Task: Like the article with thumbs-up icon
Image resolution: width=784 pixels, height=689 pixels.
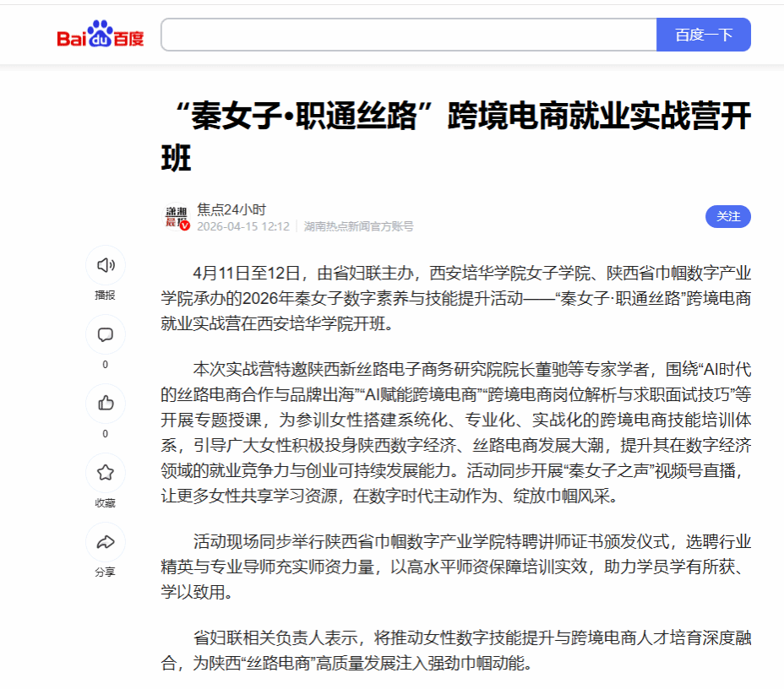Action: tap(106, 403)
